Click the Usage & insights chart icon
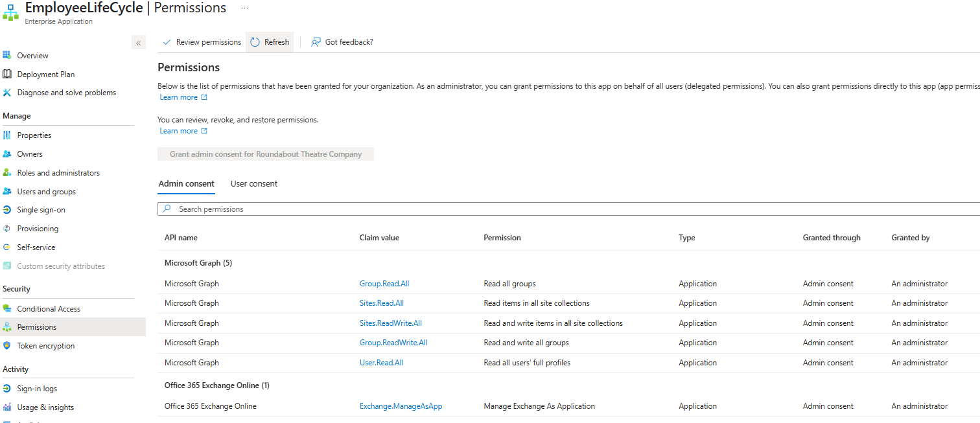Image resolution: width=980 pixels, height=423 pixels. click(x=7, y=407)
